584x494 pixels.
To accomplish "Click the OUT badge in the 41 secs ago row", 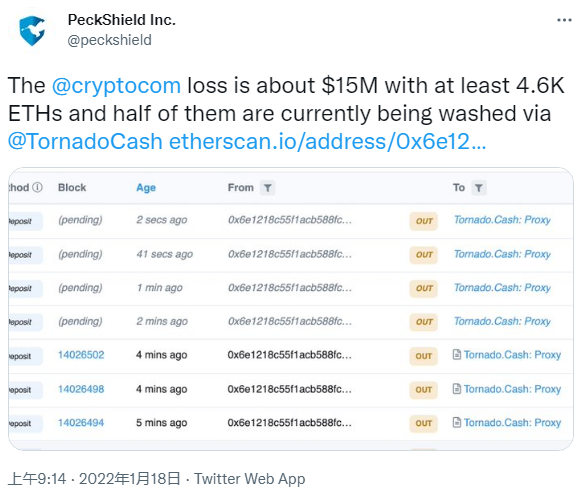I will pos(424,255).
